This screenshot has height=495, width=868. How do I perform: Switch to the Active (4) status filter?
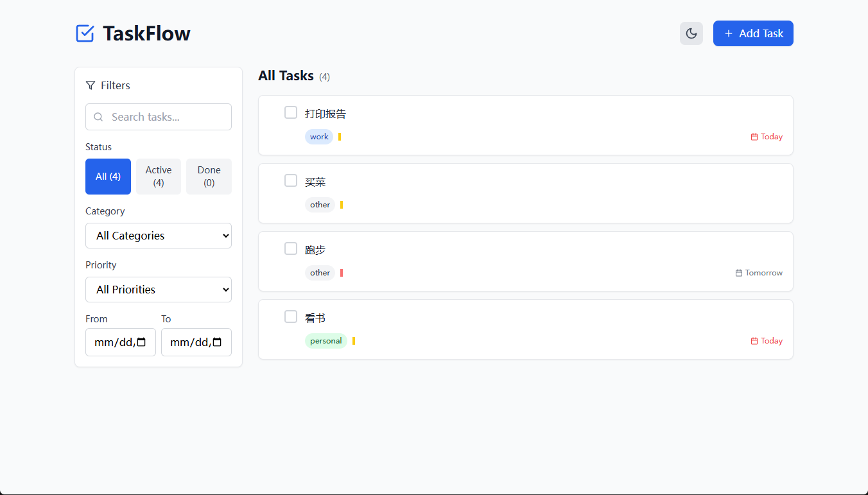coord(159,177)
